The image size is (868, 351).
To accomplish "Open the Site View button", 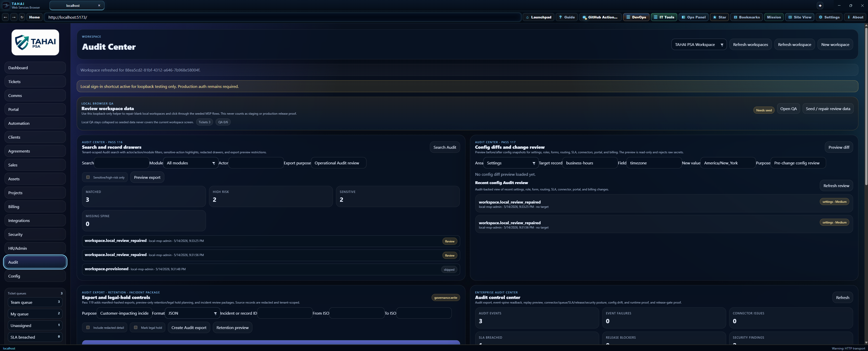I will 800,17.
